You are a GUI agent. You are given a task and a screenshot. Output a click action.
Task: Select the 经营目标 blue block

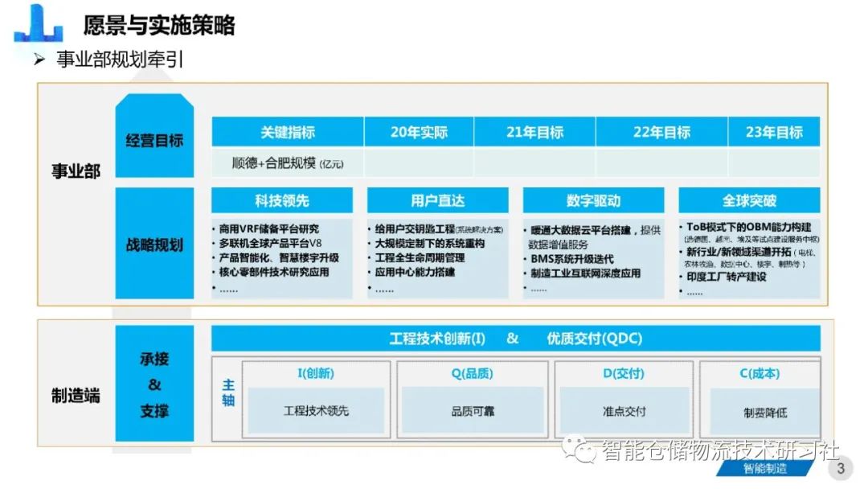point(154,136)
